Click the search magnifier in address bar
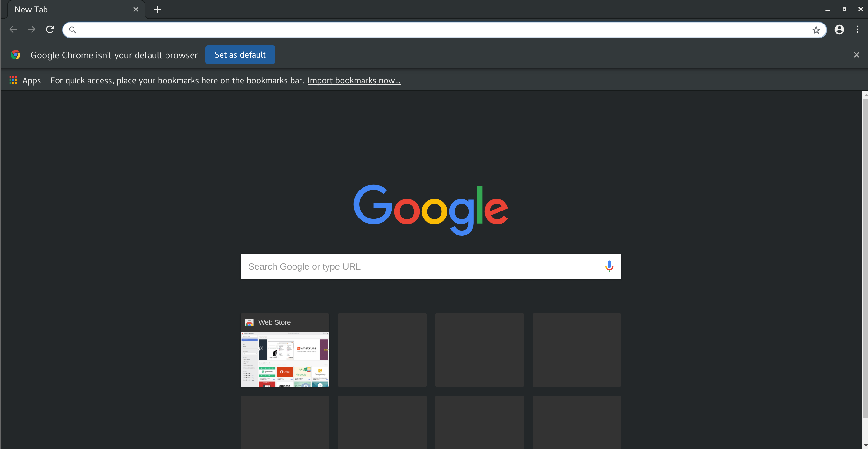 (x=73, y=30)
